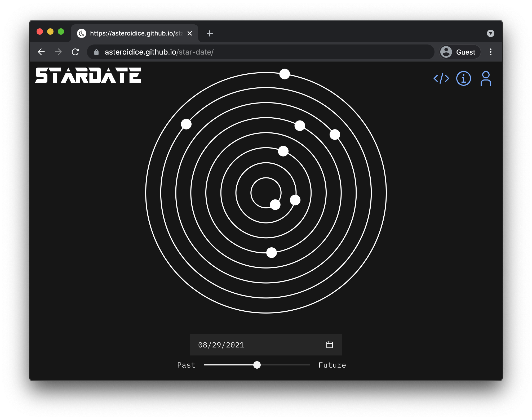
Task: Click the address bar lock icon
Action: (96, 52)
